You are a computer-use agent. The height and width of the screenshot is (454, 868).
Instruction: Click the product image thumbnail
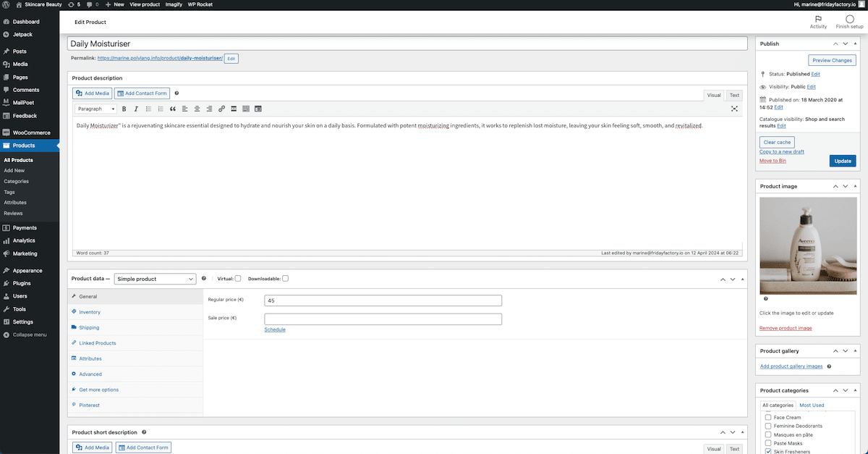tap(807, 245)
